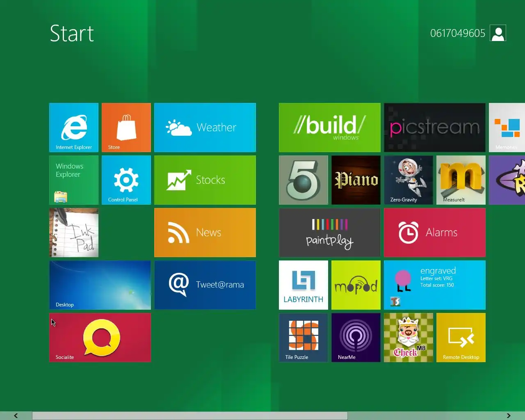Click the user account picture

[x=498, y=33]
